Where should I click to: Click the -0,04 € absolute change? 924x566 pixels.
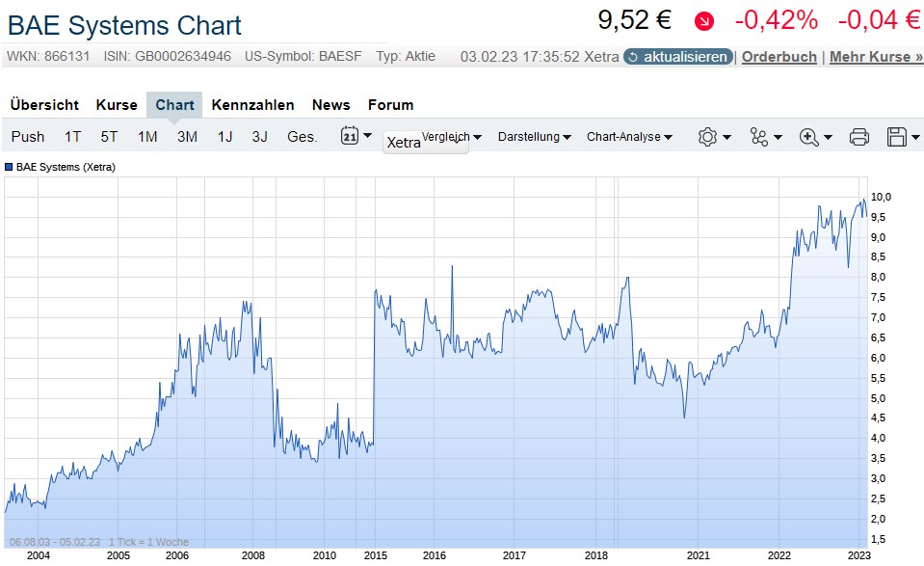coord(879,20)
